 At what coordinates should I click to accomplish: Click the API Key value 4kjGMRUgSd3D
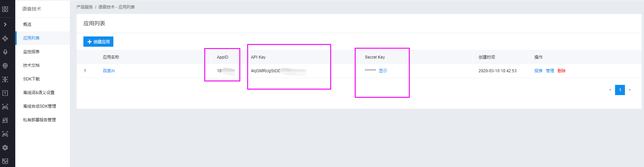click(x=265, y=71)
